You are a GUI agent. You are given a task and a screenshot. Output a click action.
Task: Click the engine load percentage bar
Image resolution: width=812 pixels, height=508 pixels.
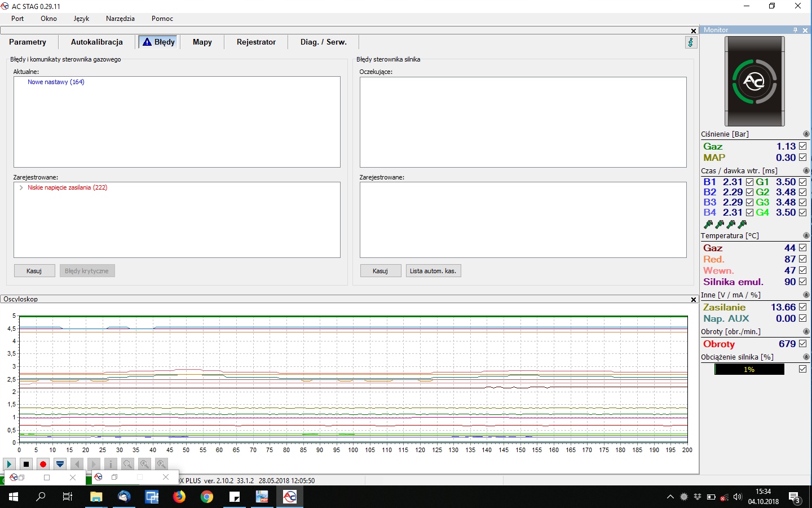click(749, 369)
